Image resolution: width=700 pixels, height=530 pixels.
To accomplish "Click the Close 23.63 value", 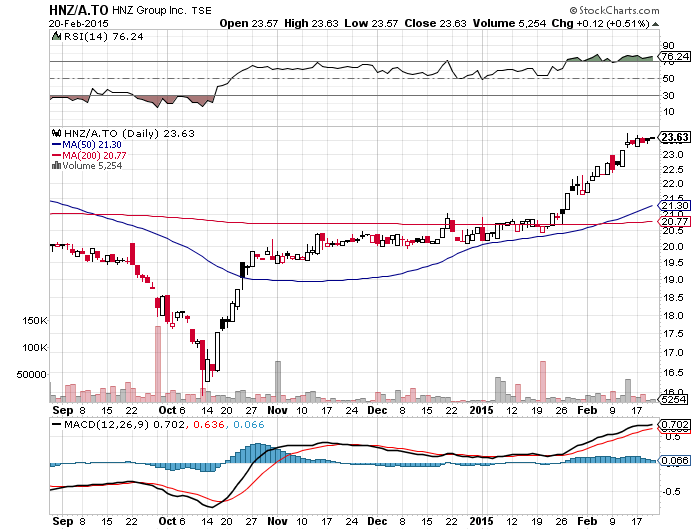I will (x=435, y=23).
